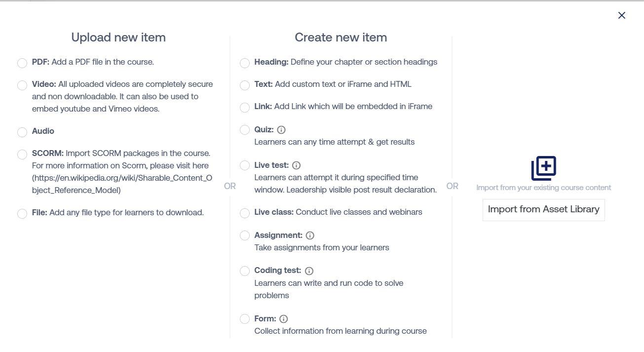Select the Quiz radio button
Viewport: 644px width, 352px height.
tap(245, 130)
